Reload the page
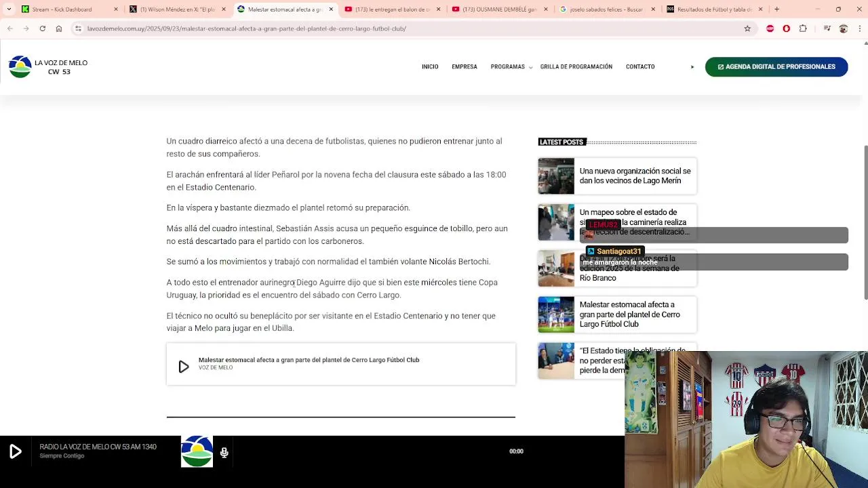The image size is (868, 488). tap(42, 28)
